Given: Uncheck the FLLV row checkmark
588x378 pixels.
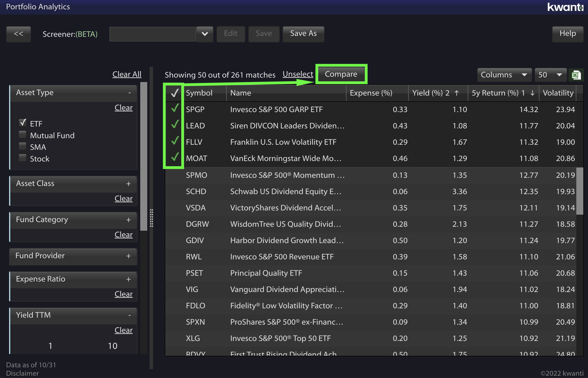Looking at the screenshot, I should tap(175, 140).
